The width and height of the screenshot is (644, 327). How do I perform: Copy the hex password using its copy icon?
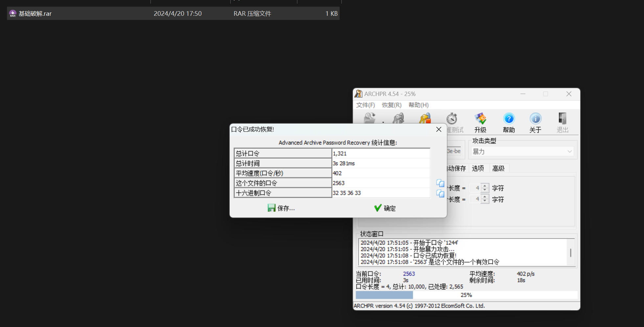tap(440, 194)
